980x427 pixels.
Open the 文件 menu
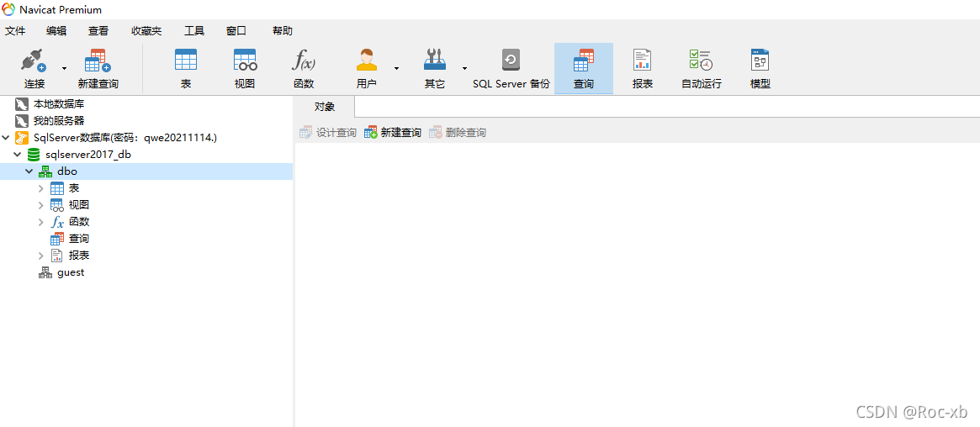click(x=15, y=30)
